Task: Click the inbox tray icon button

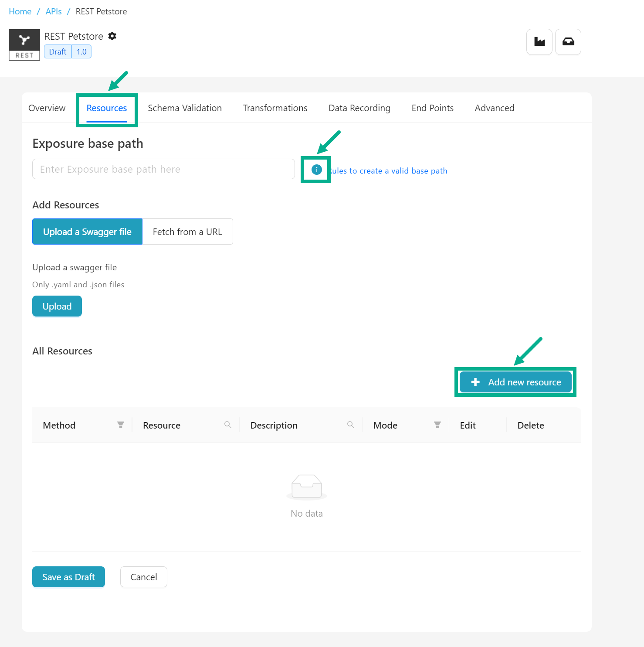Action: point(568,42)
